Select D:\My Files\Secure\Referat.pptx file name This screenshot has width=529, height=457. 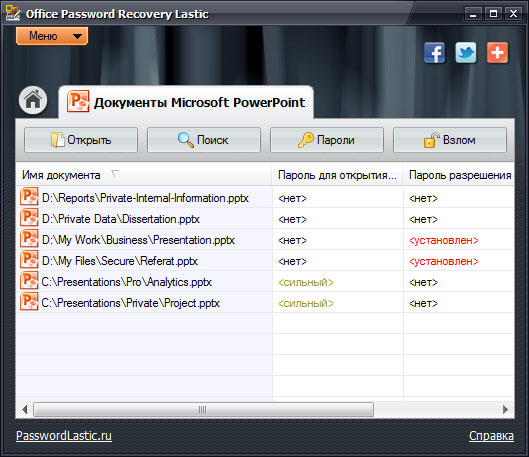tap(120, 261)
